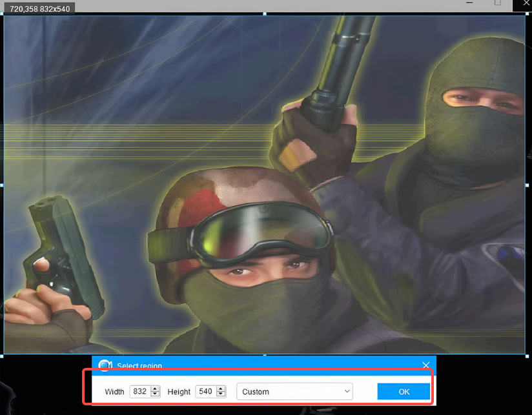Increase Height with the up arrow
This screenshot has height=415, width=532.
pos(221,389)
